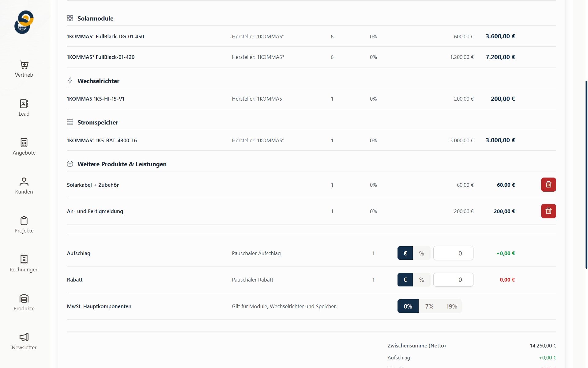588x368 pixels.
Task: Open the Rechnungen receipt icon
Action: (24, 259)
